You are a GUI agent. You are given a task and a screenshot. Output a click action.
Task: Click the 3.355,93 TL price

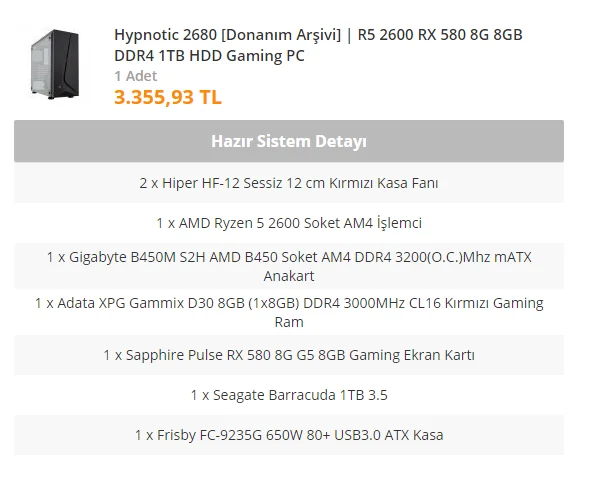coord(168,97)
